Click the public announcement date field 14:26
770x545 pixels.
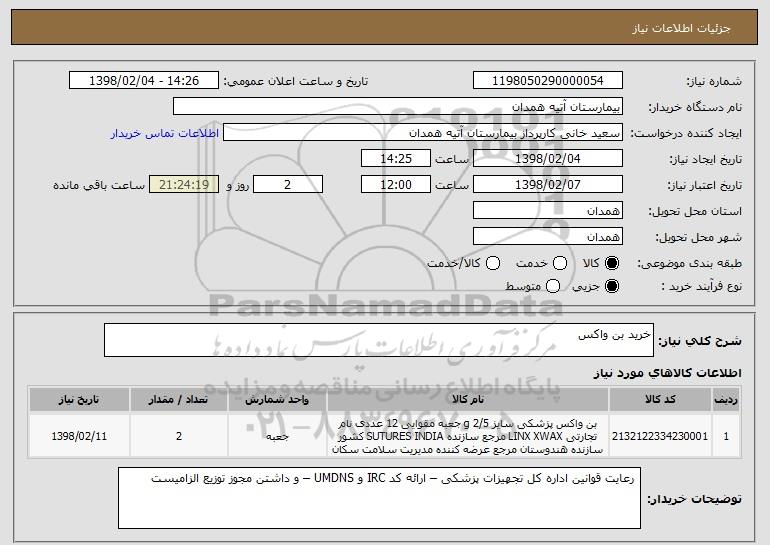[144, 81]
